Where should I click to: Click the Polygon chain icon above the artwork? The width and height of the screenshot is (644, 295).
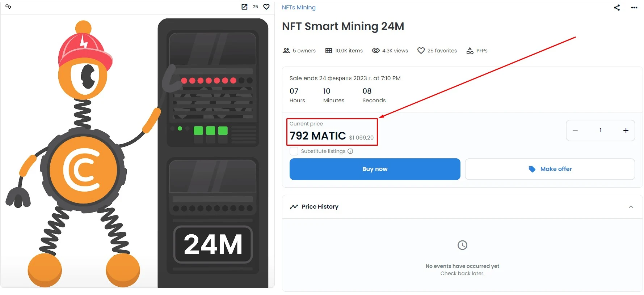[8, 7]
